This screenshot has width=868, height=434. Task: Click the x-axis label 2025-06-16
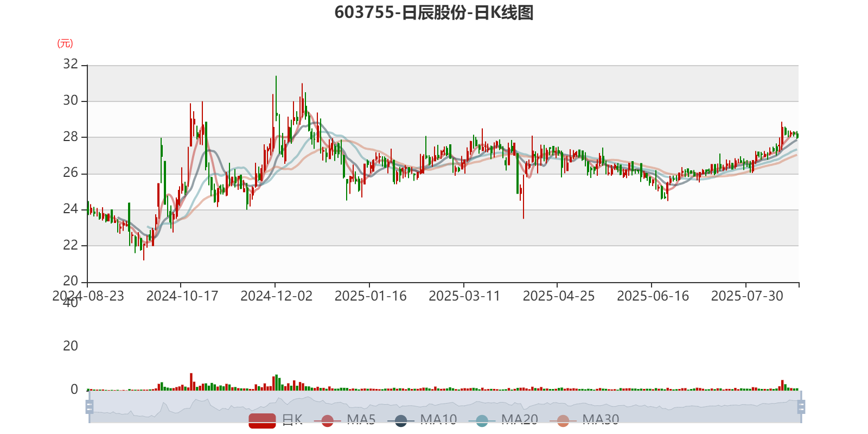(x=653, y=296)
